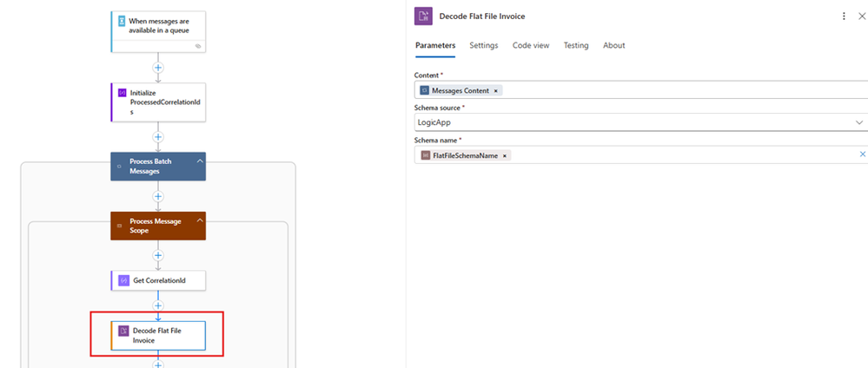Clear the Schema name field with the X
The height and width of the screenshot is (368, 868).
(863, 154)
